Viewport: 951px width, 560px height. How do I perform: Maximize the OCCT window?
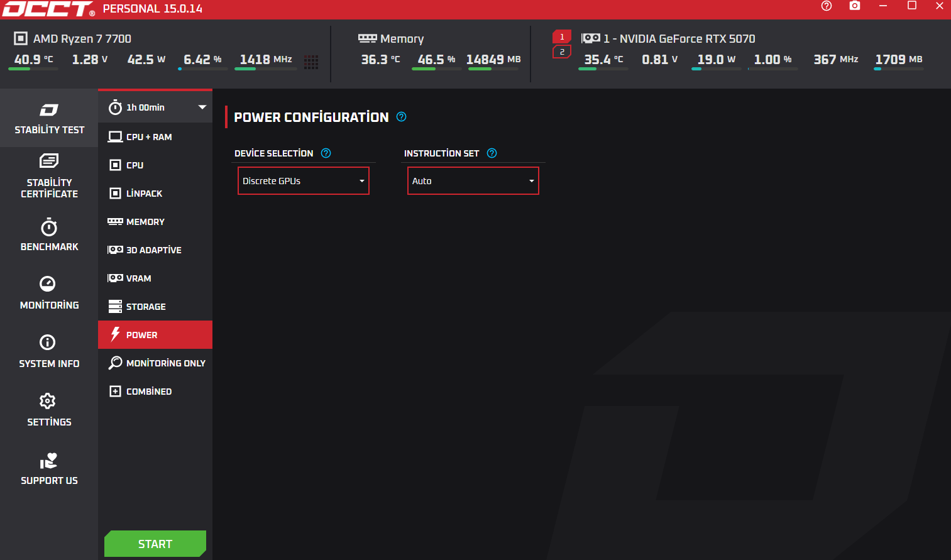912,6
